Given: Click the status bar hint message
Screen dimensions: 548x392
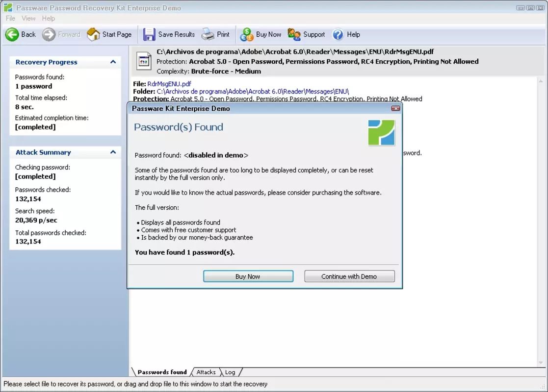Looking at the screenshot, I should point(135,384).
